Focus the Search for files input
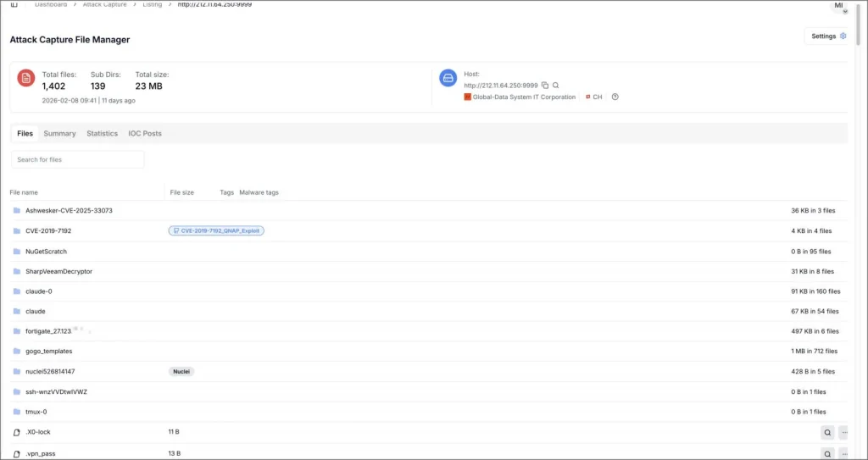Screen dimensions: 868x460 pos(78,159)
